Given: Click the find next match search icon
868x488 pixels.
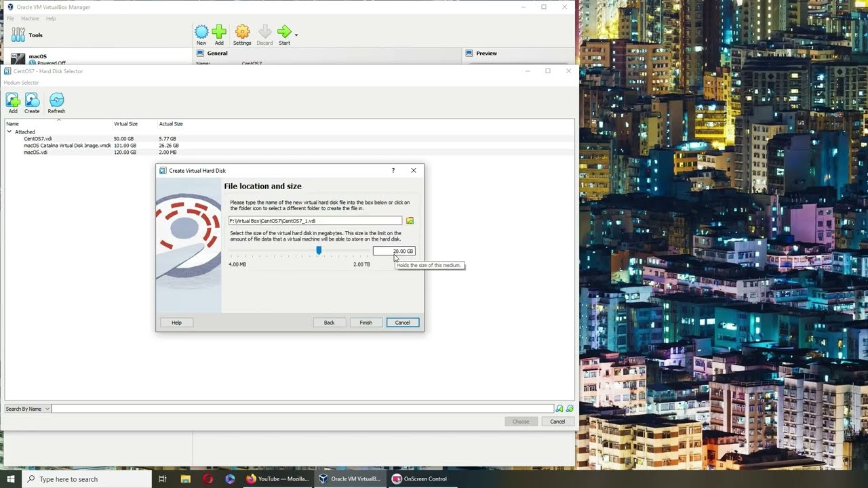Looking at the screenshot, I should pos(570,409).
